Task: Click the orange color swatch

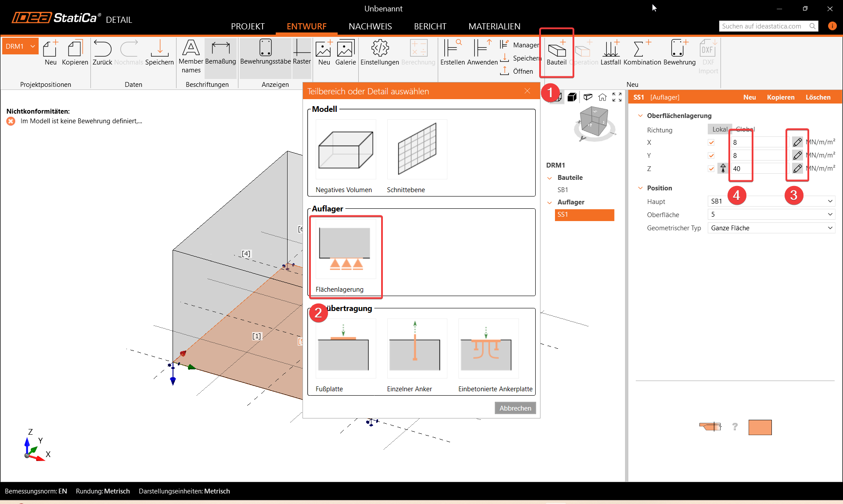Action: point(760,427)
